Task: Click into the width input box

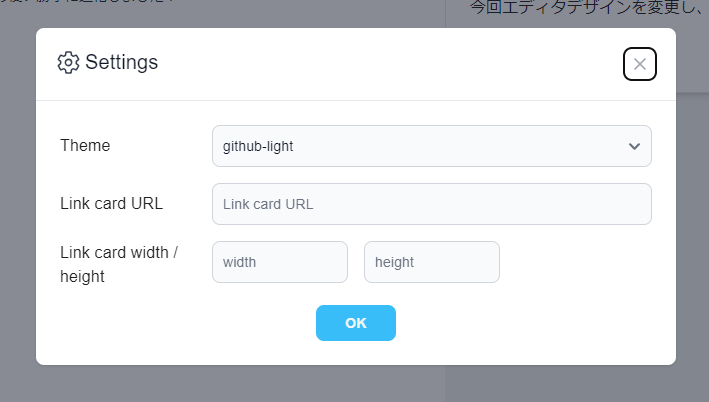Action: click(279, 262)
